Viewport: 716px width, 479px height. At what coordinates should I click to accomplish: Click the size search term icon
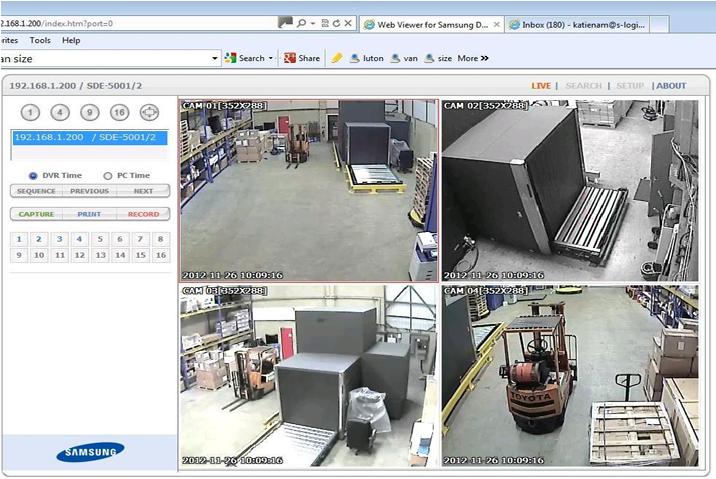[429, 58]
